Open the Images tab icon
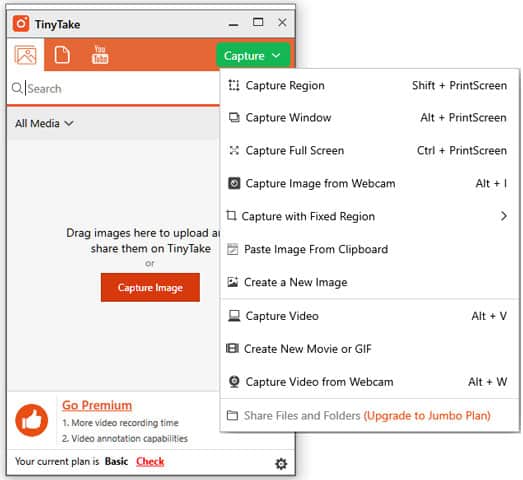This screenshot has width=523, height=480. point(25,55)
